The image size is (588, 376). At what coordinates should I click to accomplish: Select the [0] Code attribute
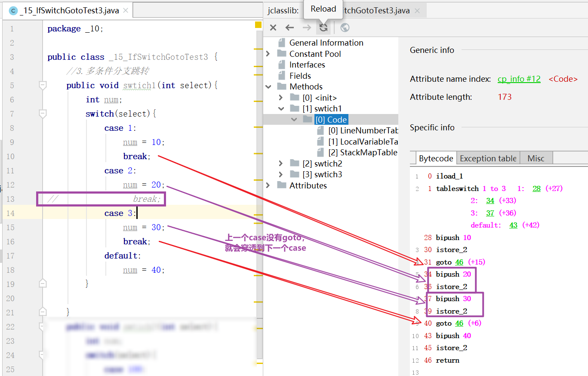[x=331, y=120]
